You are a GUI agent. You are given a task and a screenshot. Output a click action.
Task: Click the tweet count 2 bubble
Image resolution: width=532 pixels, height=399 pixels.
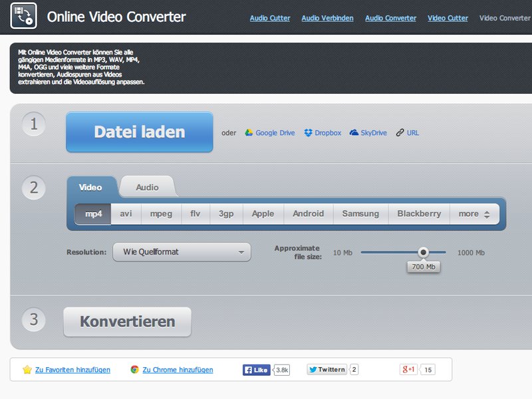point(354,370)
